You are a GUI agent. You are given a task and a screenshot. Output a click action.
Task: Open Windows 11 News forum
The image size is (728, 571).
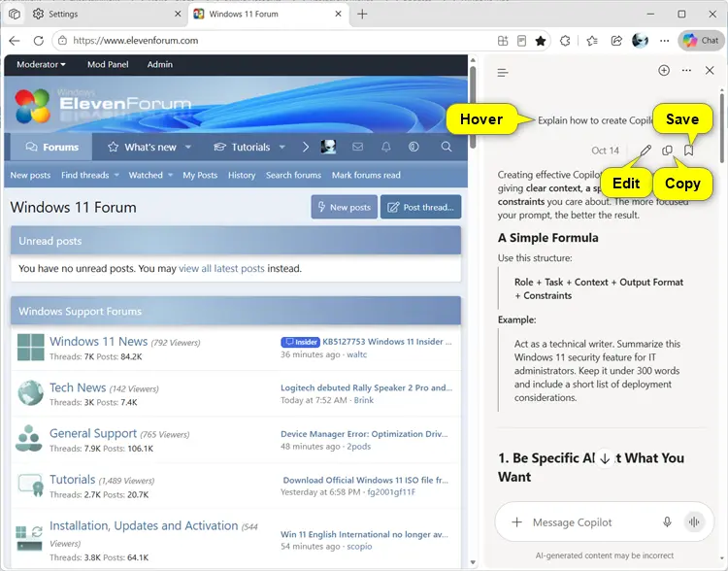(x=98, y=342)
